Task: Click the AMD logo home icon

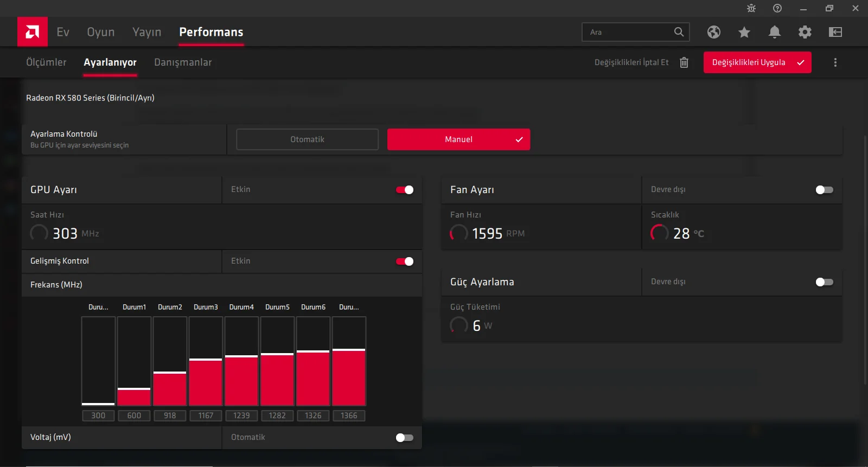Action: [x=33, y=31]
